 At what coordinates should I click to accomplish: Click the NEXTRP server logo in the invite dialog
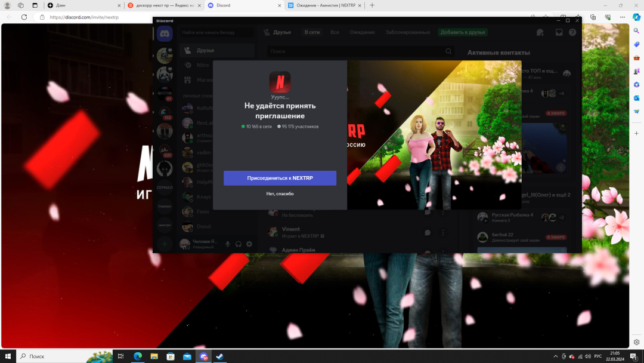(280, 82)
